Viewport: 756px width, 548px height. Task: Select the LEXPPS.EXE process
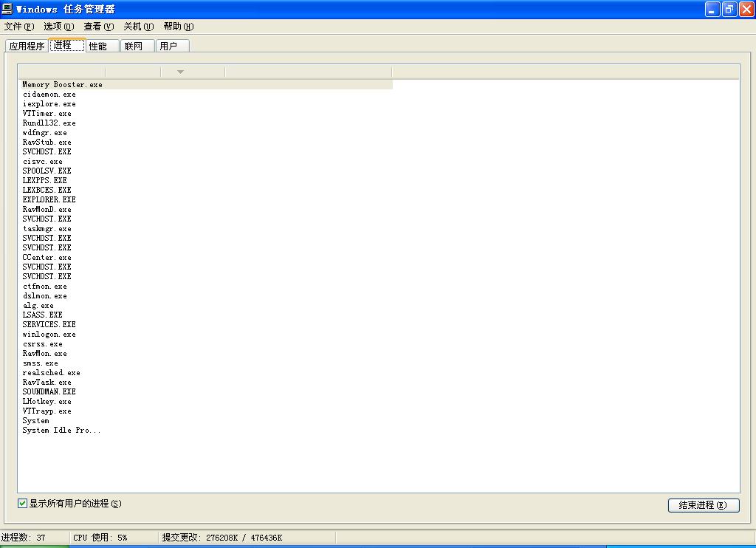(45, 180)
